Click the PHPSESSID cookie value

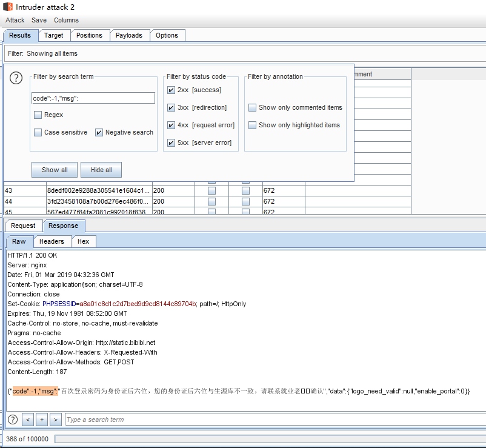click(x=138, y=304)
